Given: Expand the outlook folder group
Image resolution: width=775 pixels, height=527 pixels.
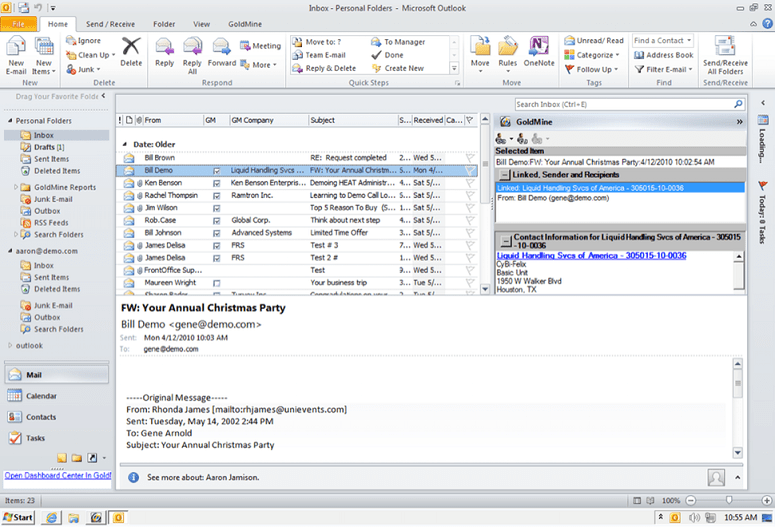Looking at the screenshot, I should click(x=10, y=345).
